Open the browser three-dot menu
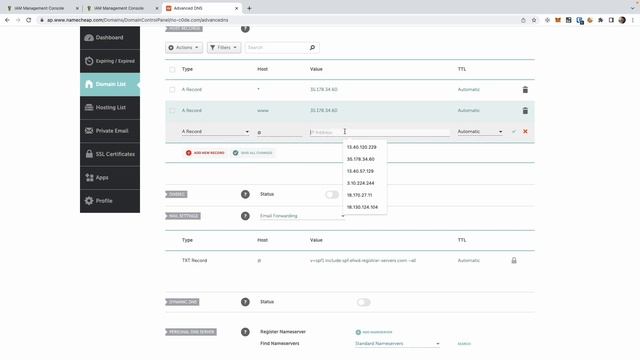 [x=633, y=20]
